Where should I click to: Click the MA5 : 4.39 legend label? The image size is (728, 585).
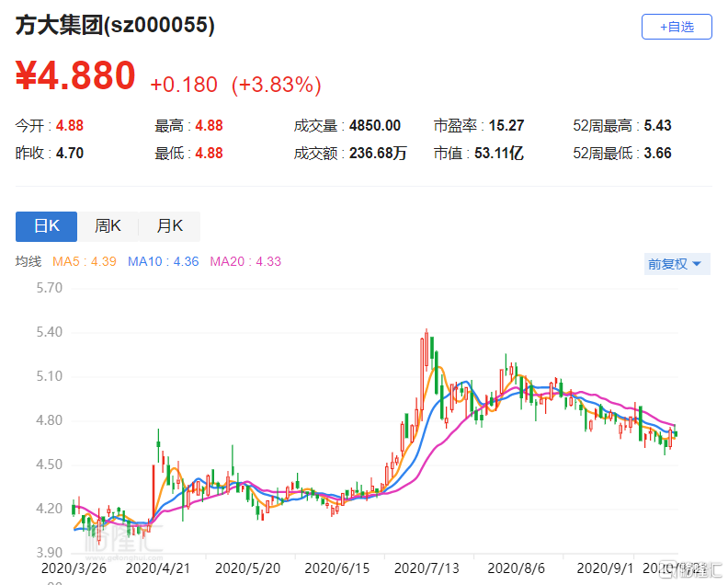(x=84, y=261)
